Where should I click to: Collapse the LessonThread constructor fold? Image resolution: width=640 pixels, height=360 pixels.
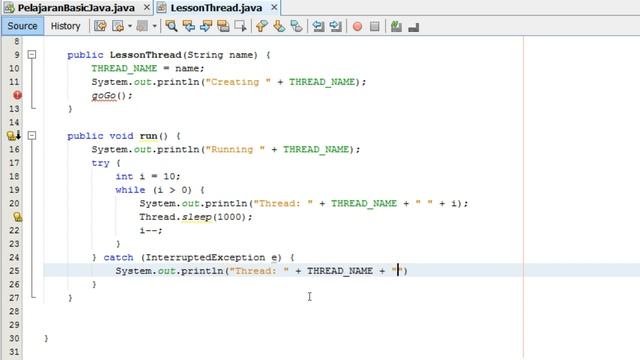32,54
